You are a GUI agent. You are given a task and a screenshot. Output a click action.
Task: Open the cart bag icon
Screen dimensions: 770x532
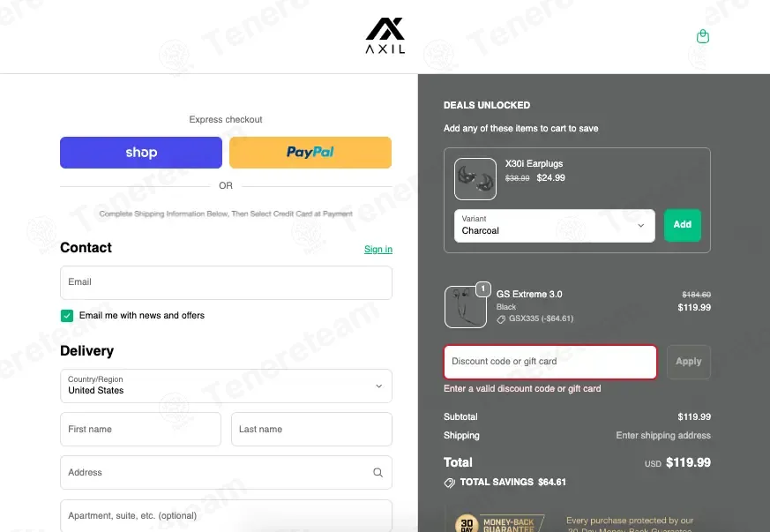(x=703, y=36)
